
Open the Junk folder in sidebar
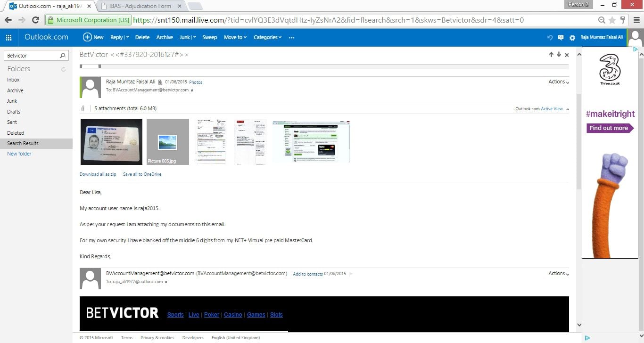12,101
